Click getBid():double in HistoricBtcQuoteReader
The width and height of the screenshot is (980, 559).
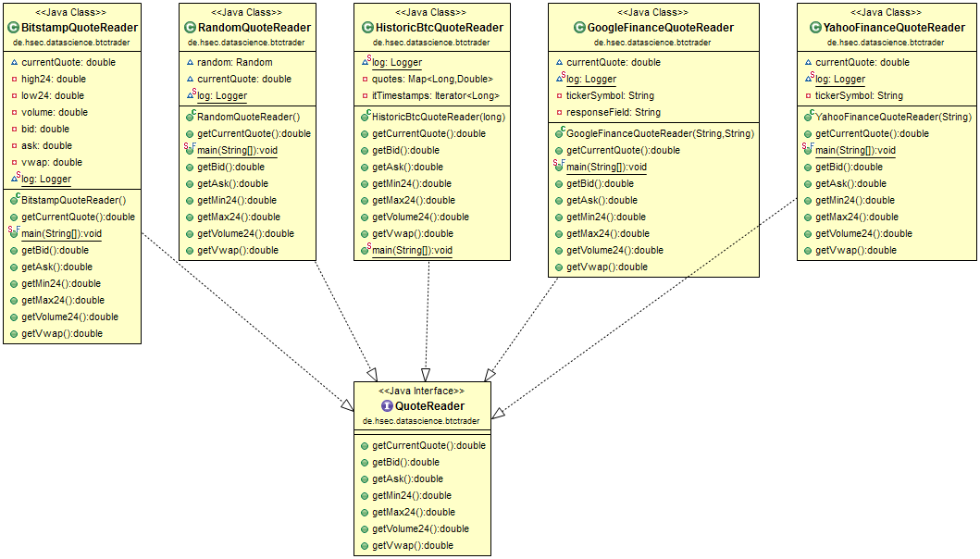point(405,151)
